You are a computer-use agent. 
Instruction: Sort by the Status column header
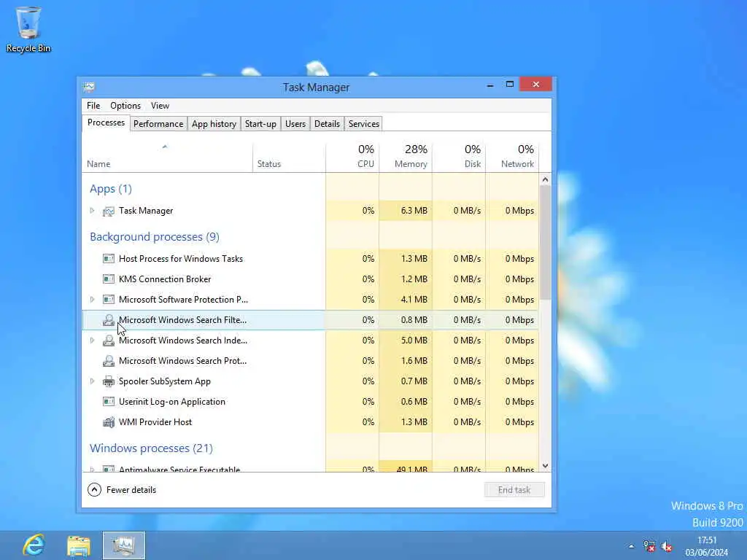(x=289, y=157)
